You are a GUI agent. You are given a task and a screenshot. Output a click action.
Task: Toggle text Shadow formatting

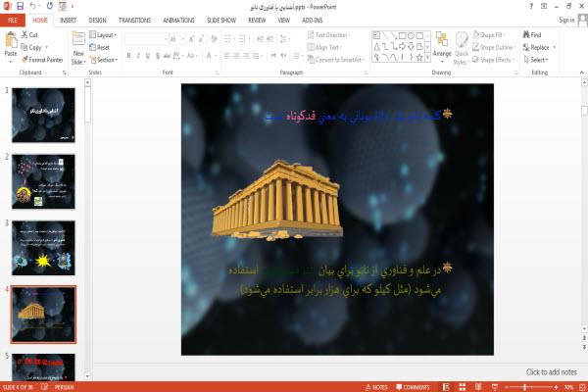tap(158, 56)
